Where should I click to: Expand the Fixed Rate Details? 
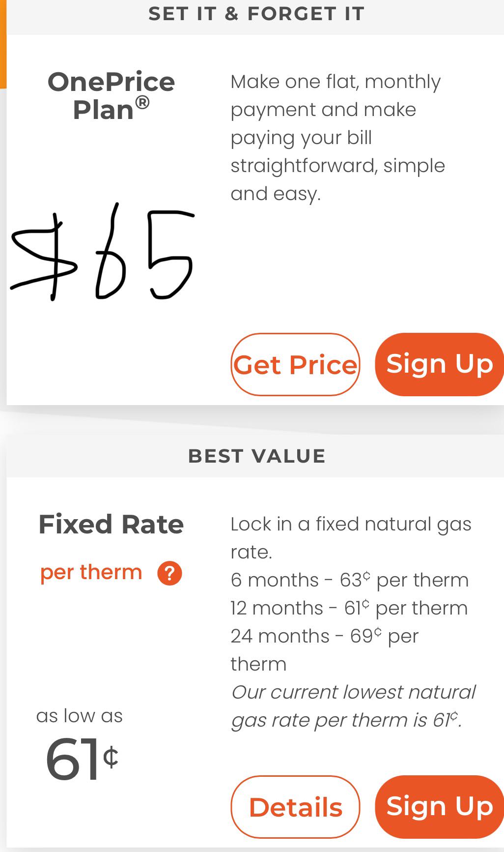[294, 806]
